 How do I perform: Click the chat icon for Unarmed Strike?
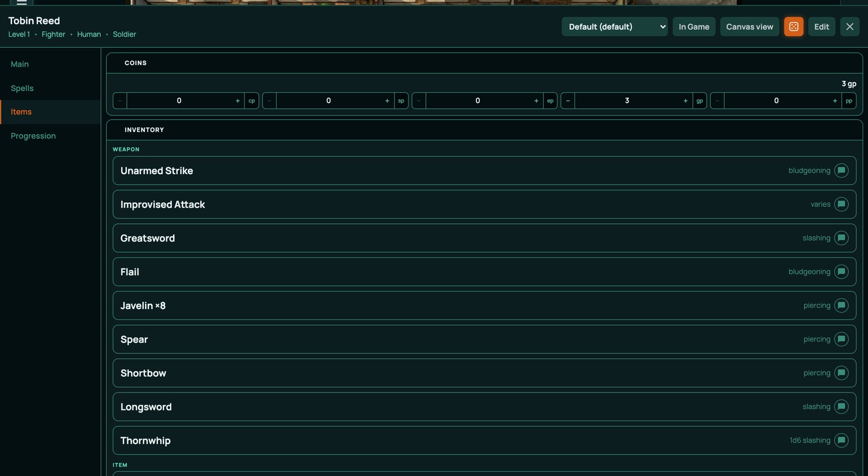pos(841,171)
